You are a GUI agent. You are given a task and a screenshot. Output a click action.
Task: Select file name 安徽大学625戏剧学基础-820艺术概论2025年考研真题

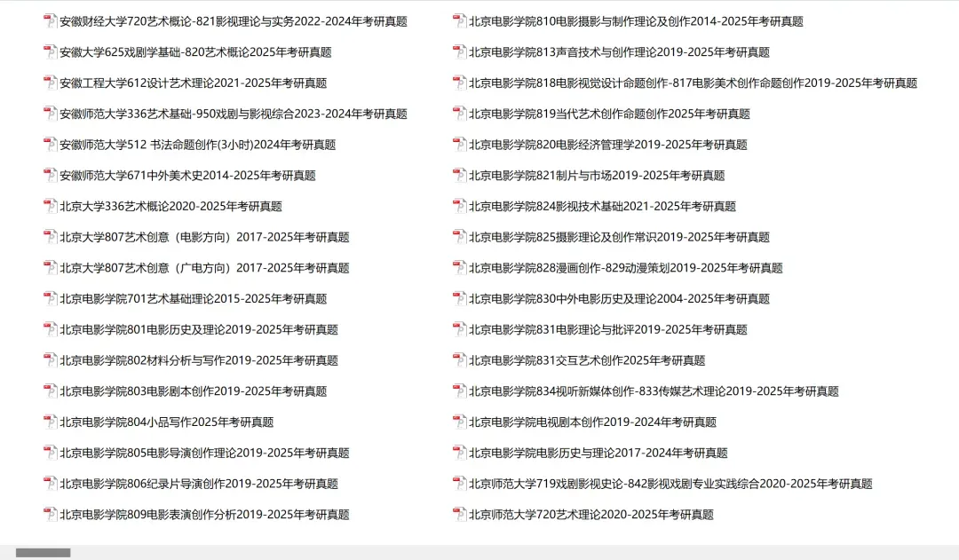(195, 52)
